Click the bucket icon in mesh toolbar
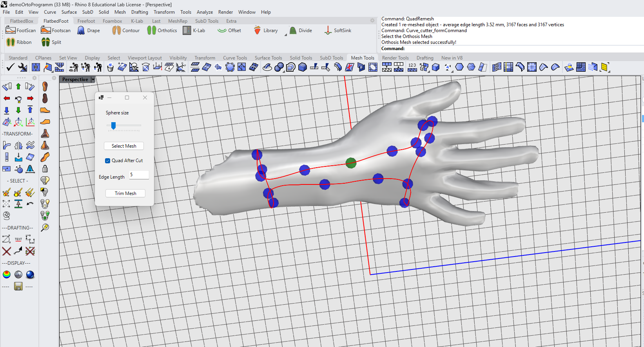The width and height of the screenshot is (644, 347). click(x=110, y=67)
